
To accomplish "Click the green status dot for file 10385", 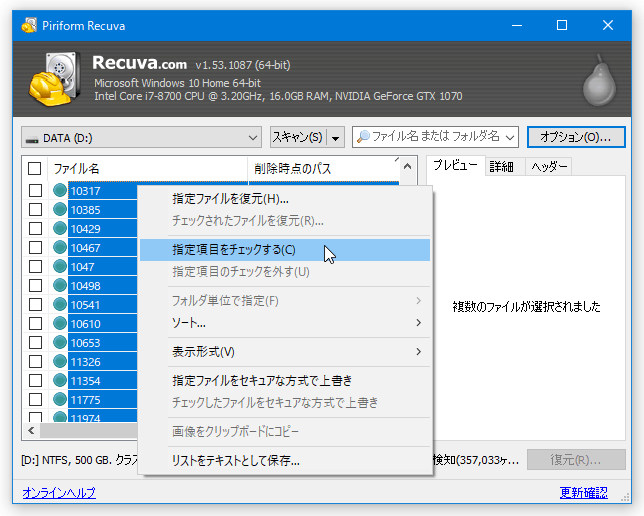I will pyautogui.click(x=60, y=210).
